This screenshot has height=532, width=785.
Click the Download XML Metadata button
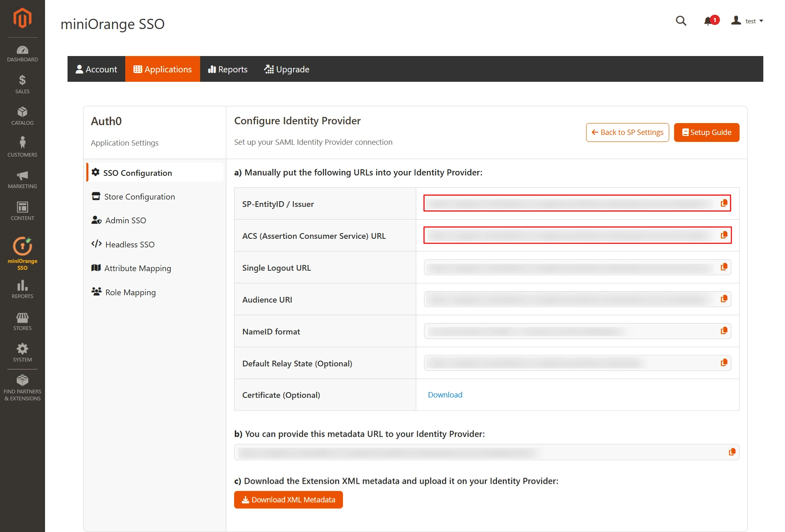pos(288,500)
